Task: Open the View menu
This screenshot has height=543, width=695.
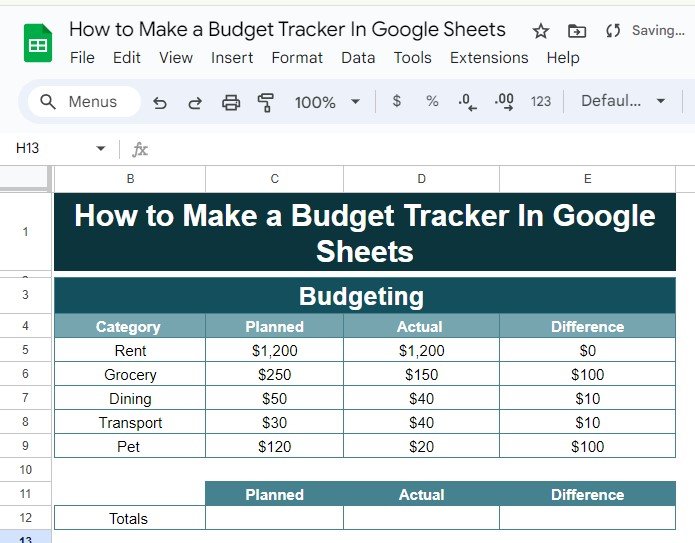Action: pos(176,58)
